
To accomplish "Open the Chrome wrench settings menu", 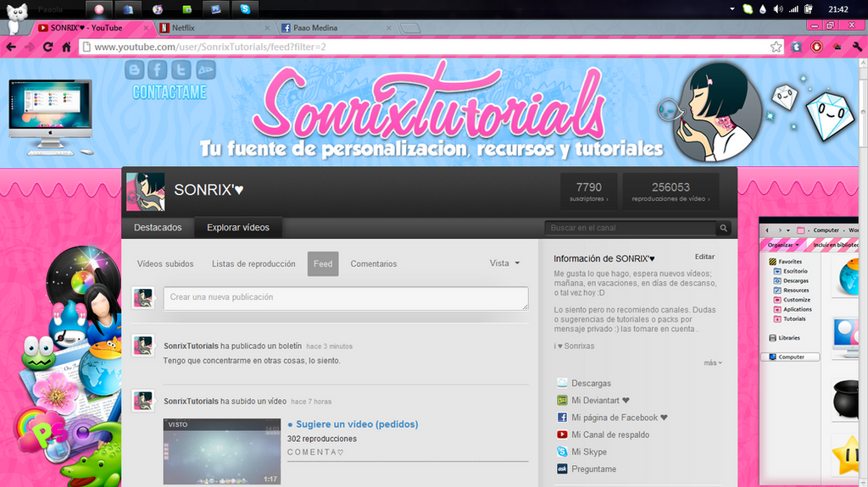I will [857, 47].
